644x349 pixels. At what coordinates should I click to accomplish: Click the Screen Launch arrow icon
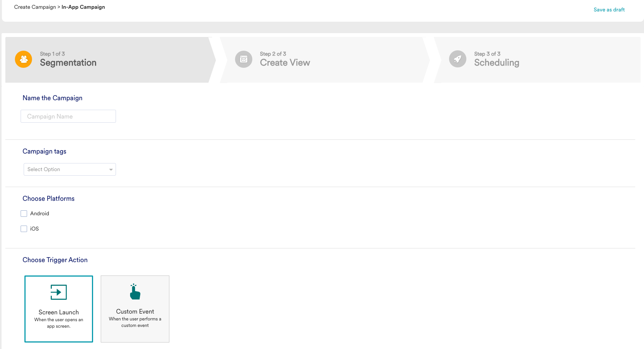pyautogui.click(x=58, y=292)
